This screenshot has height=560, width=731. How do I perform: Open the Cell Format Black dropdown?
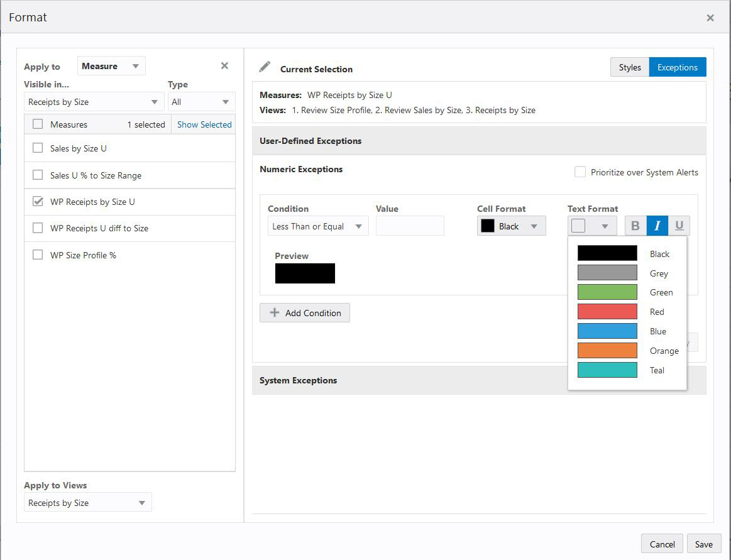(512, 226)
